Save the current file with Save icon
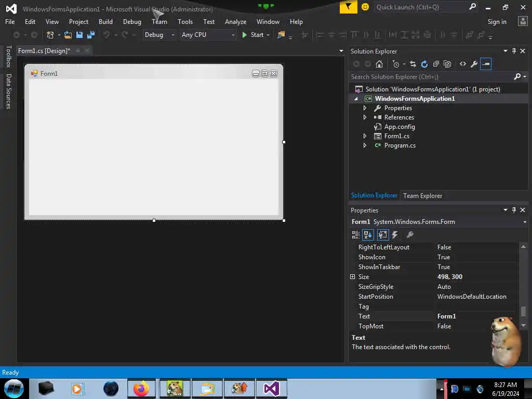 pyautogui.click(x=79, y=35)
